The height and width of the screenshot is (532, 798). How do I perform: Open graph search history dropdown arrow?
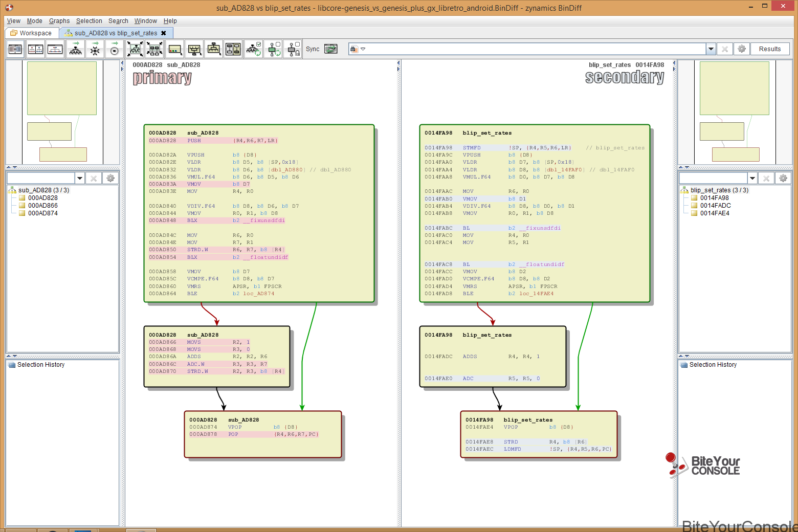click(711, 49)
